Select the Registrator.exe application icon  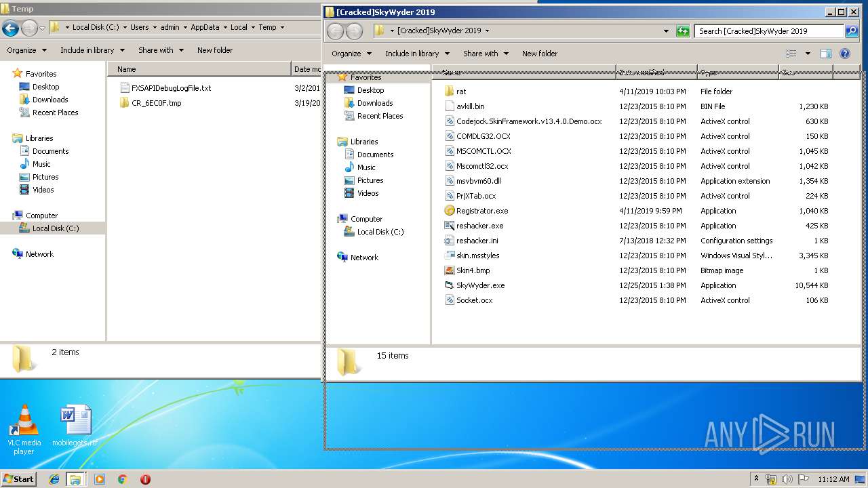tap(449, 211)
